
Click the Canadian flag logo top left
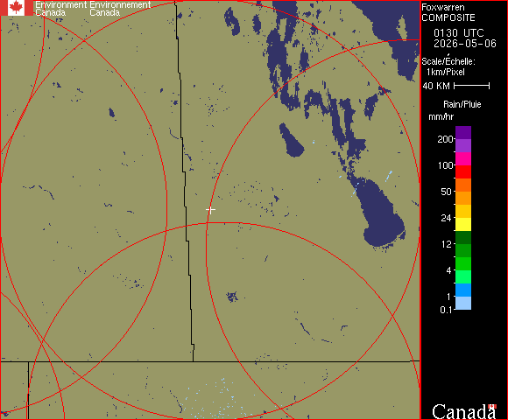coord(16,8)
